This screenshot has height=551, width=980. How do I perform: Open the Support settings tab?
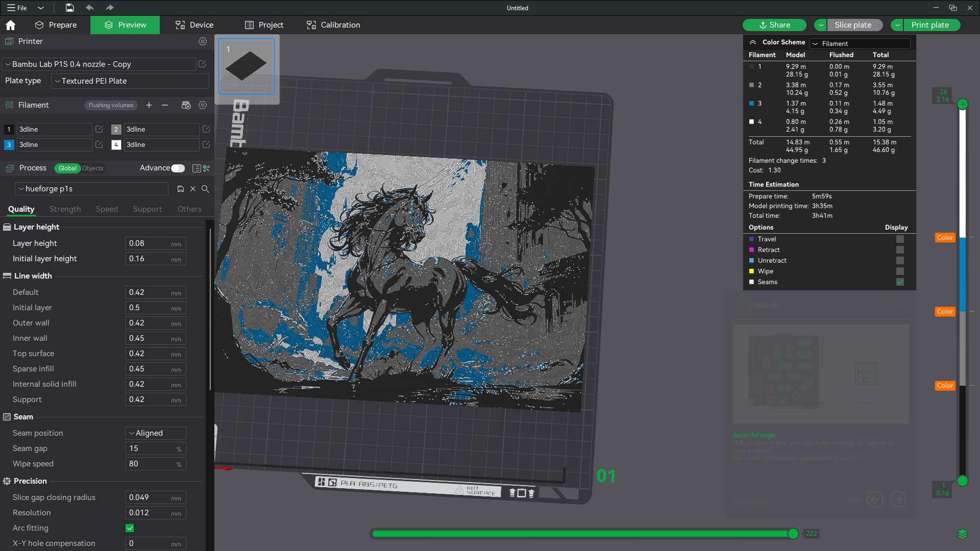[x=148, y=209]
